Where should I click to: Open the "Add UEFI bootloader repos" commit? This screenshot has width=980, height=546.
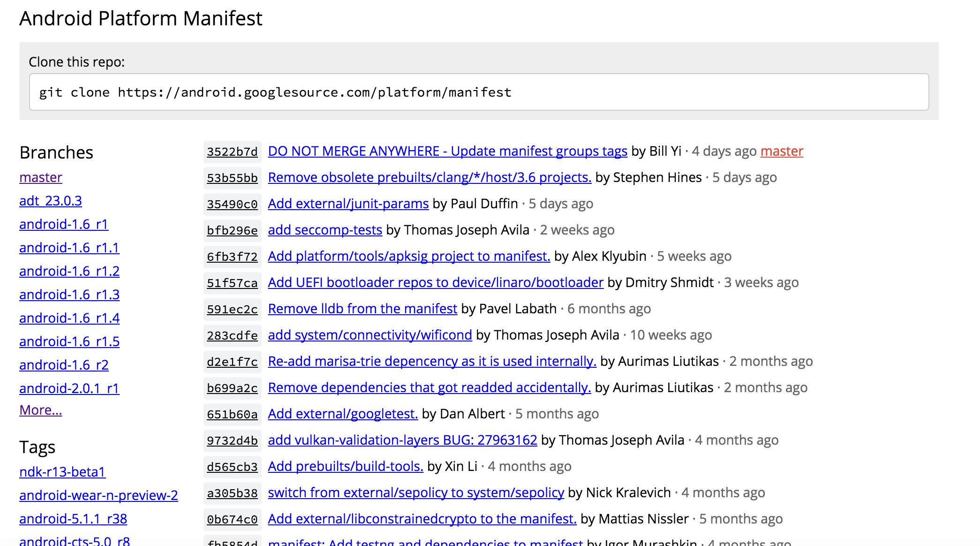(436, 282)
